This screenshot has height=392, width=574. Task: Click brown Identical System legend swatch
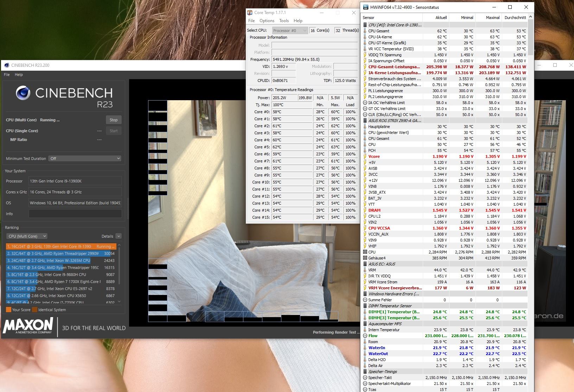34,310
